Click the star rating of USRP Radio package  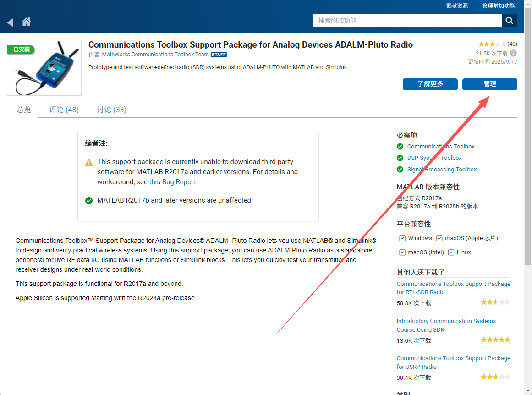pyautogui.click(x=495, y=377)
